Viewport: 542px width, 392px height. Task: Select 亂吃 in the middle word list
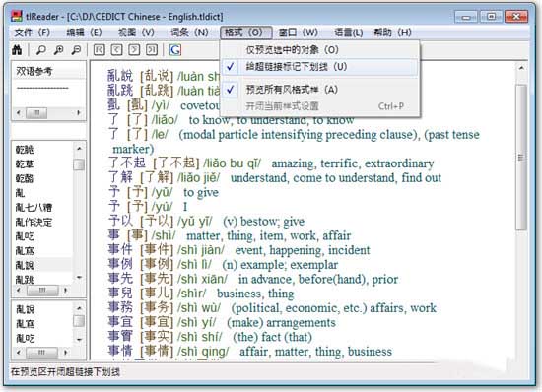[25, 236]
